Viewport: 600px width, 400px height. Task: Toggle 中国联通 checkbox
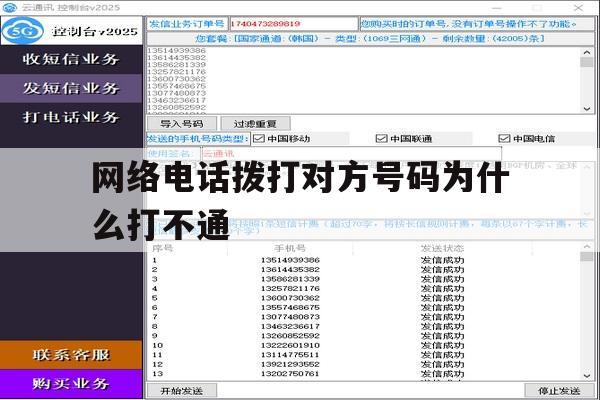point(382,139)
